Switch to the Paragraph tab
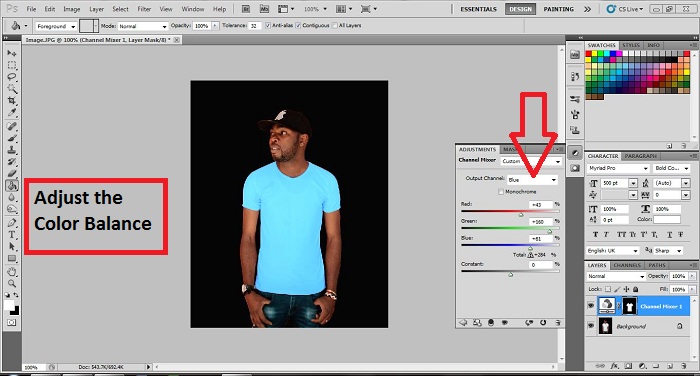Image resolution: width=700 pixels, height=376 pixels. 641,156
